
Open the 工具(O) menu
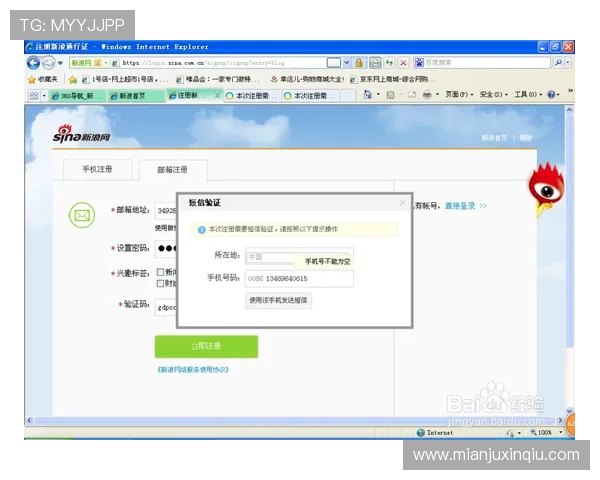[x=528, y=95]
